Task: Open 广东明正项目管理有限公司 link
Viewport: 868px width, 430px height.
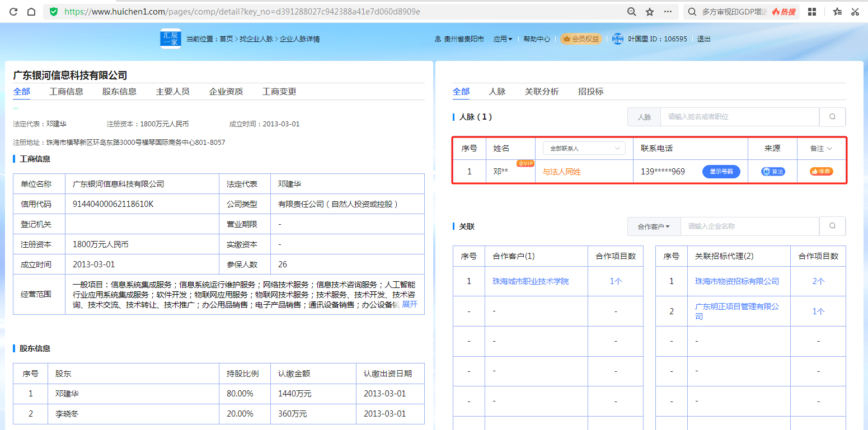Action: click(x=737, y=311)
